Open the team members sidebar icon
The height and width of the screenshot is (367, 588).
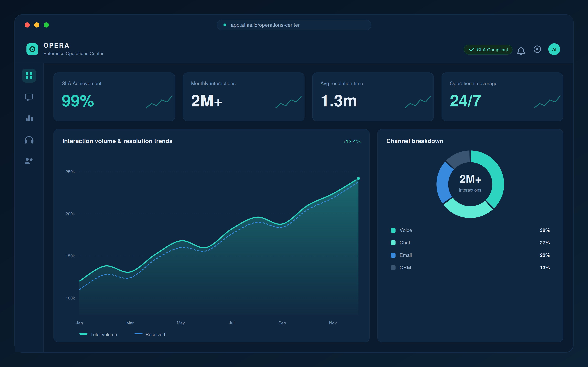point(29,161)
